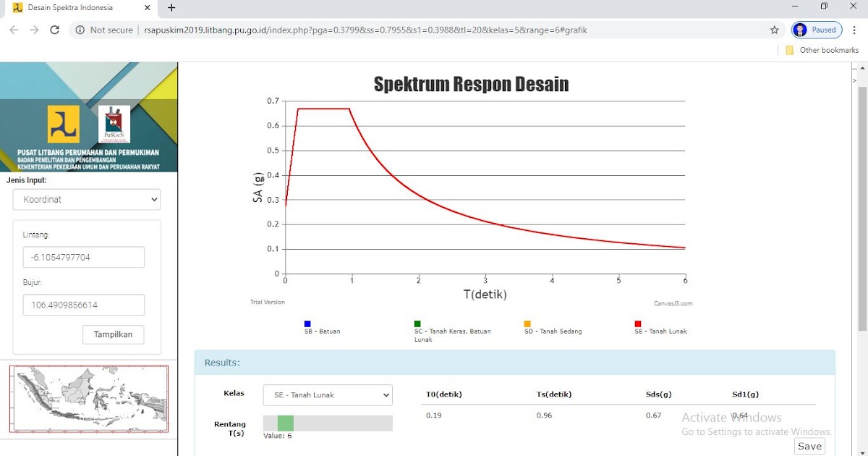Click the Paused profile button
868x456 pixels.
pyautogui.click(x=817, y=30)
